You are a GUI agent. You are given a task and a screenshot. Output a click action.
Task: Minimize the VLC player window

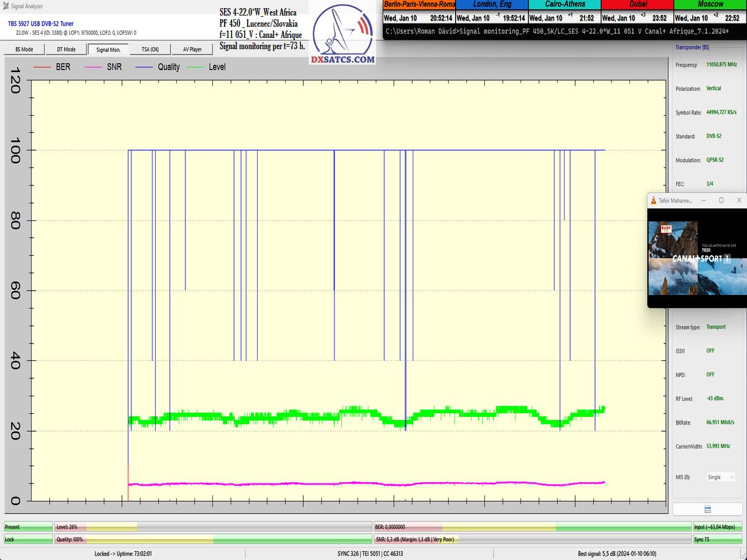(703, 200)
